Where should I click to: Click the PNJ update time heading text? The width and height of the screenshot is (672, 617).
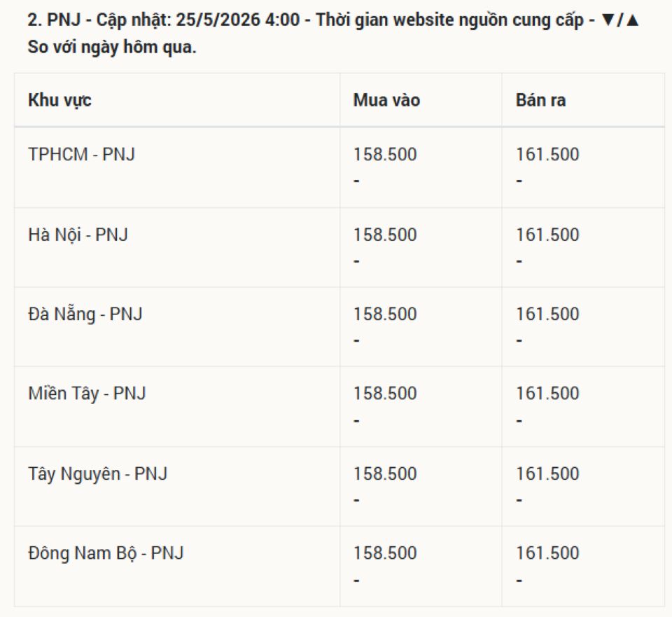tap(333, 34)
